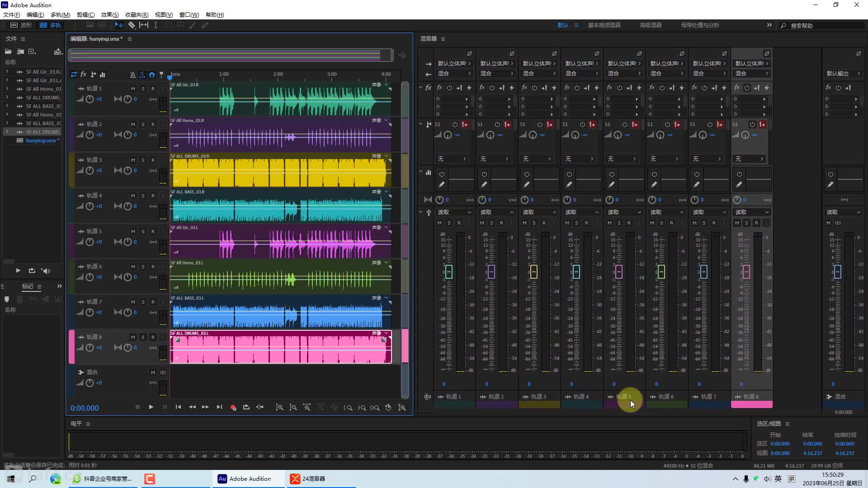Toggle snapping magnet icon in editor
The width and height of the screenshot is (868, 488).
click(x=152, y=75)
